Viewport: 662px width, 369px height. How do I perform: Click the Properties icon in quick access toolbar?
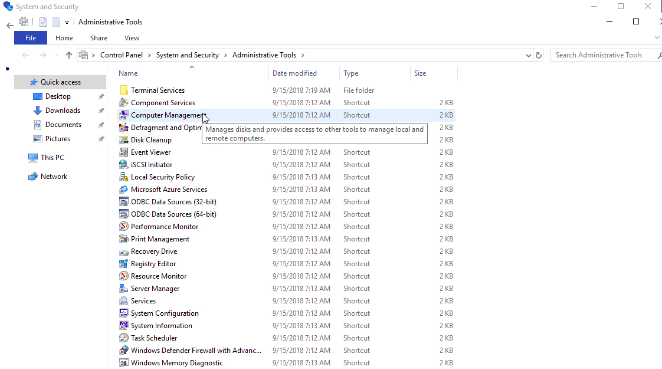tap(43, 22)
